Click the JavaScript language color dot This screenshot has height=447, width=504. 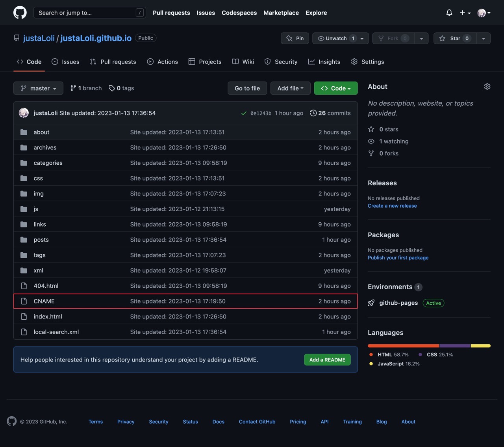pos(371,363)
